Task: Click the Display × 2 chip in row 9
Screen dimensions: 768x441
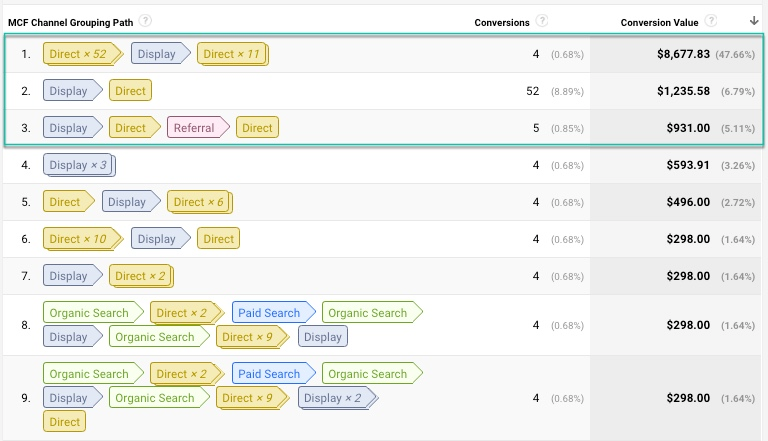Action: (338, 398)
